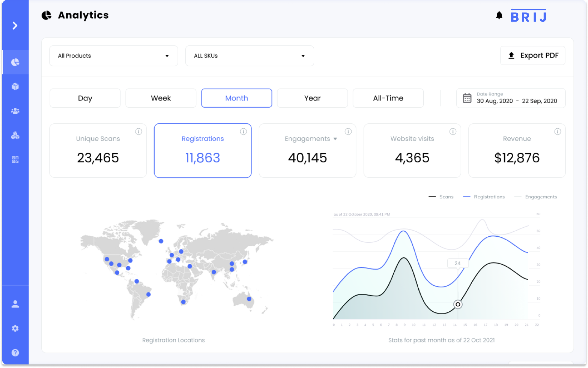This screenshot has height=368, width=588.
Task: Open the profile person icon in sidebar
Action: pyautogui.click(x=15, y=304)
